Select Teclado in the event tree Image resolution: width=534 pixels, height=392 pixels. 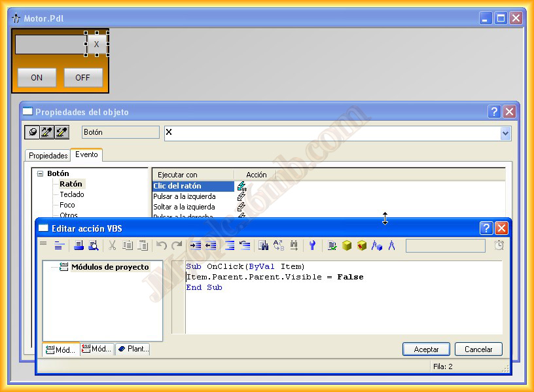pos(71,194)
